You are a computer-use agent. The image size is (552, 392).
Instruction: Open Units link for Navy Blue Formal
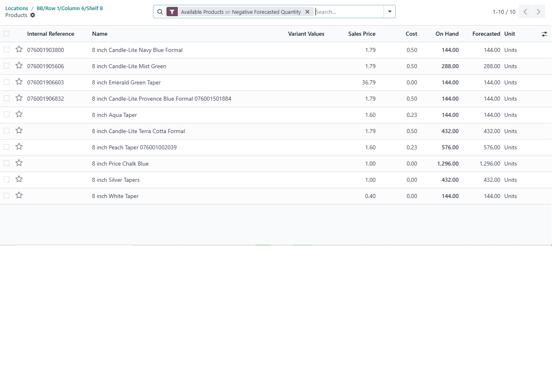tap(510, 50)
